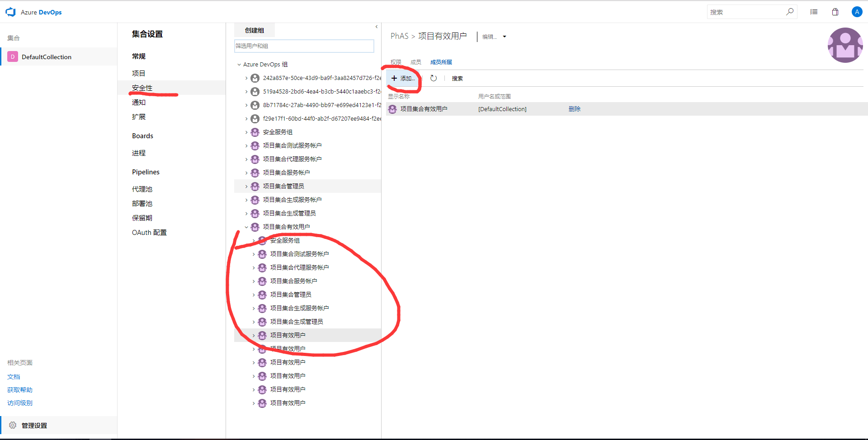Switch to the 成员 tab
Screen dimensions: 868x440
coord(415,62)
